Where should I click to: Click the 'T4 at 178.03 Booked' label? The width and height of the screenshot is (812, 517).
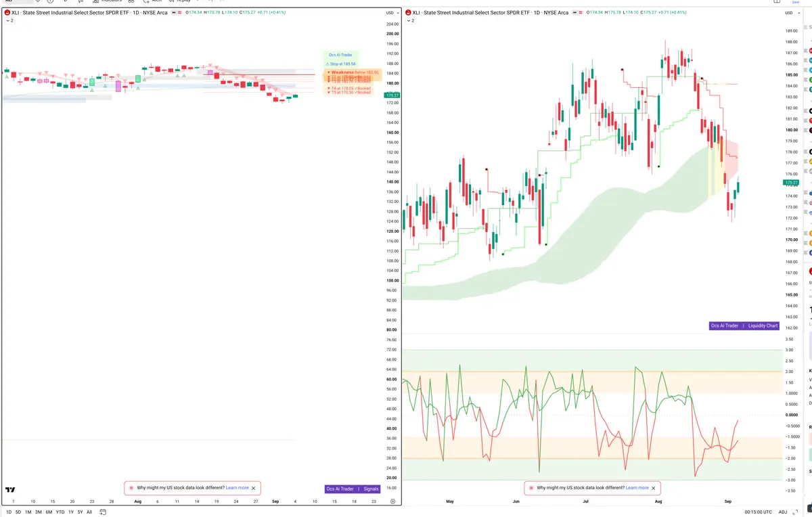pyautogui.click(x=350, y=88)
